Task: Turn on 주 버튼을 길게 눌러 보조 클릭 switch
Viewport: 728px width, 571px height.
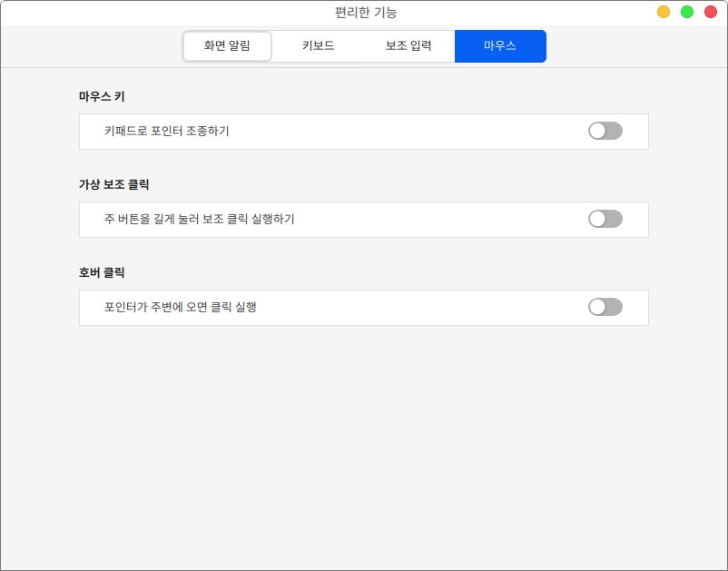Action: click(x=605, y=219)
